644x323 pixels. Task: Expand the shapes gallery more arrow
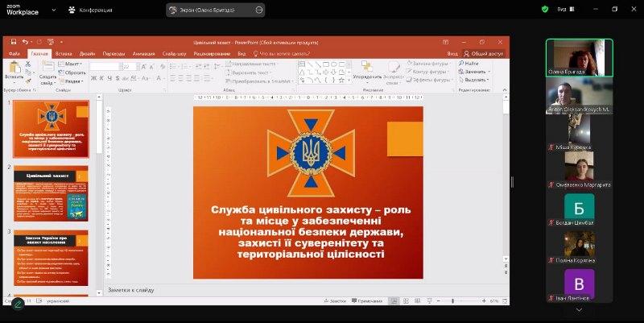click(349, 81)
